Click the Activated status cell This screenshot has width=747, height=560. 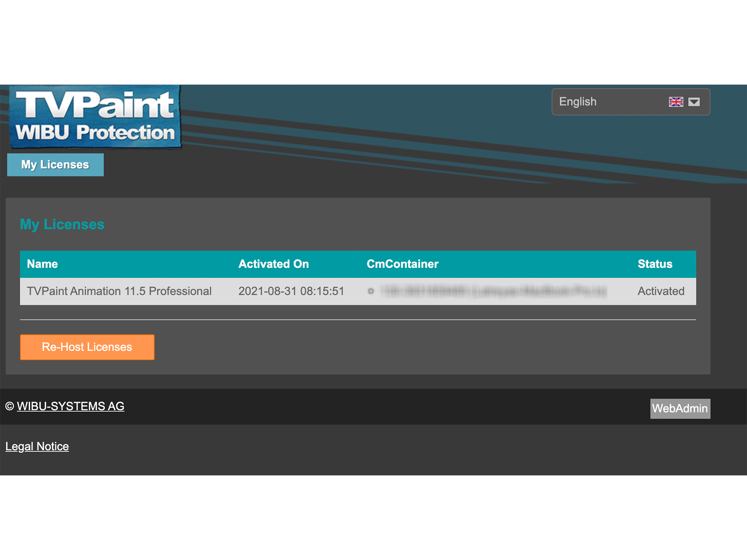tap(661, 291)
